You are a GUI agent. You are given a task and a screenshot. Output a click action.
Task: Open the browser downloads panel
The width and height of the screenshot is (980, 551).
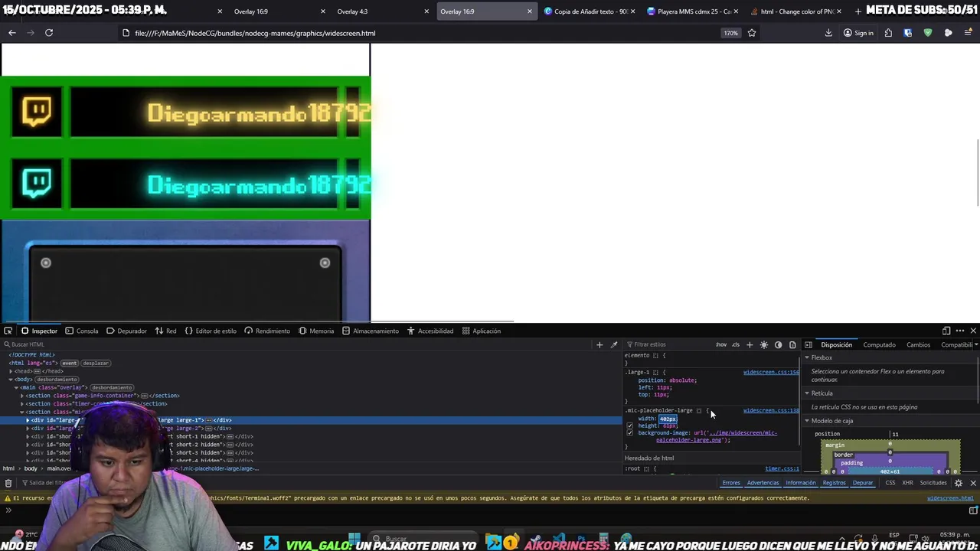coord(828,33)
